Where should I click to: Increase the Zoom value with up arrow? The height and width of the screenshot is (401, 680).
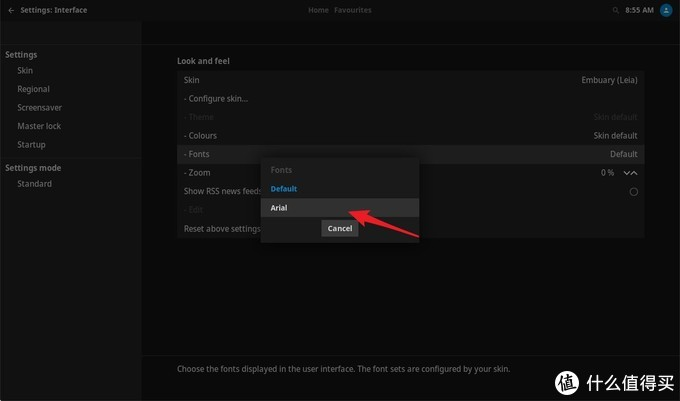coord(634,173)
